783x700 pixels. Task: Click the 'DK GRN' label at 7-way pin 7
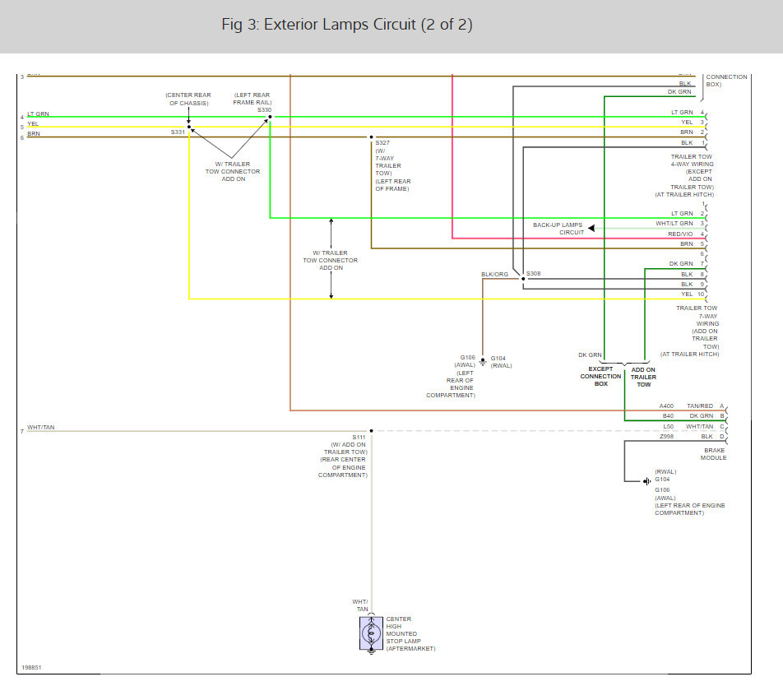pyautogui.click(x=681, y=263)
